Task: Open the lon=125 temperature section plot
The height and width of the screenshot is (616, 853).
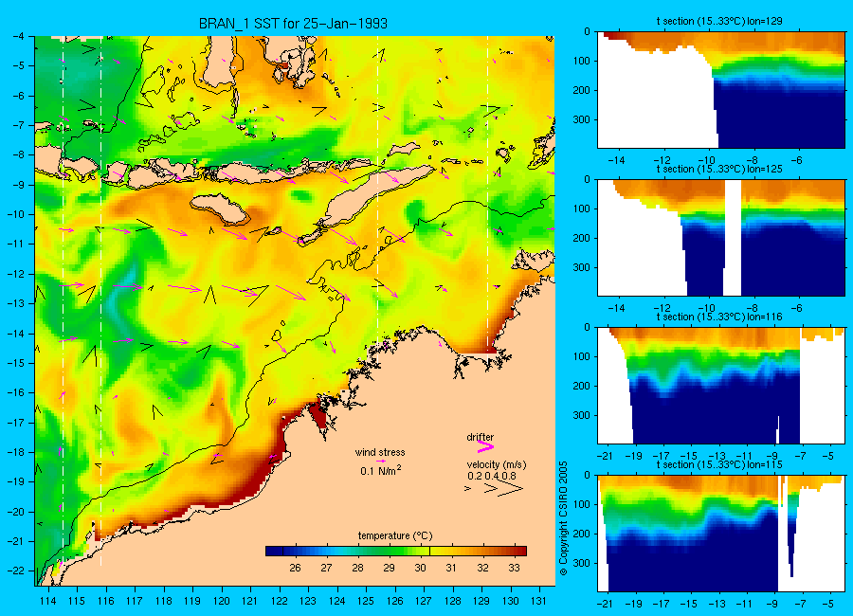Action: coord(721,237)
